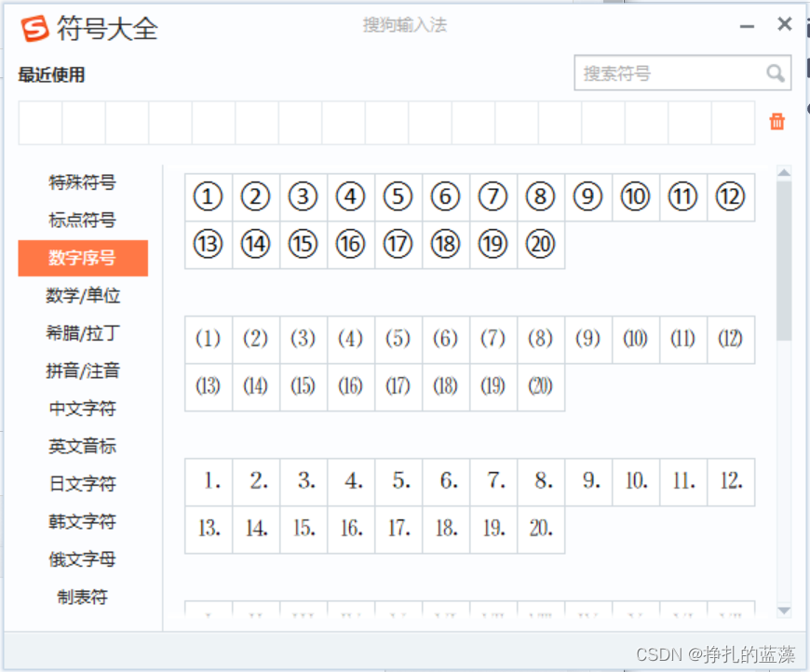This screenshot has width=810, height=672.
Task: Insert the dotted number 8. symbol
Action: (x=541, y=482)
